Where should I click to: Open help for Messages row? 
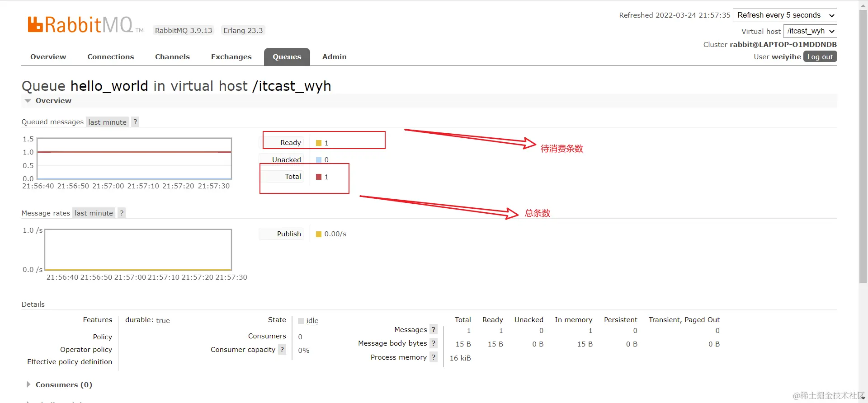tap(434, 330)
